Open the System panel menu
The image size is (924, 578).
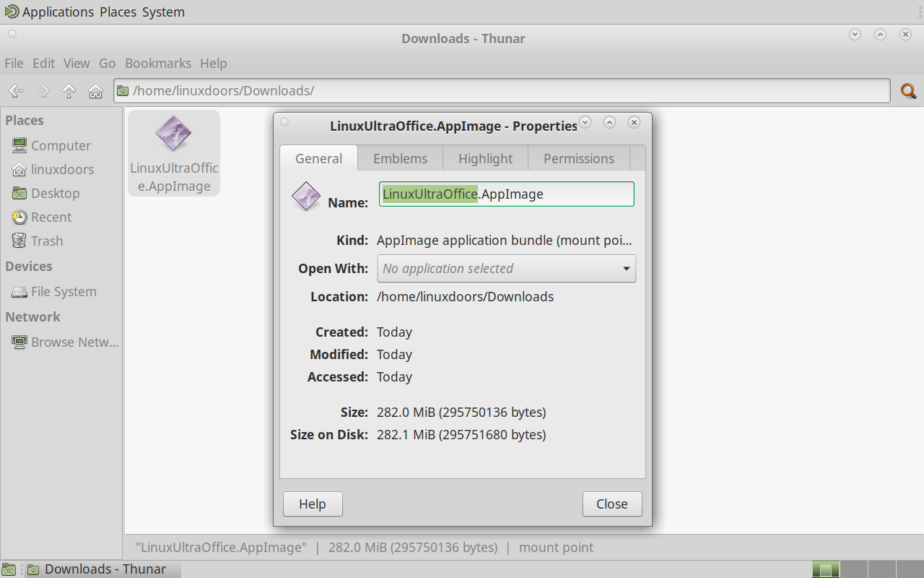(x=163, y=12)
